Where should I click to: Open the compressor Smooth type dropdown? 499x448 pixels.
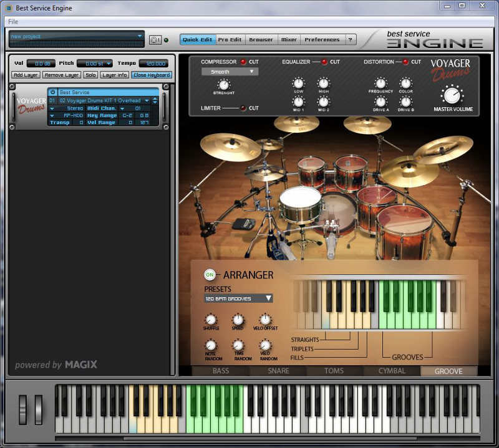click(x=230, y=72)
